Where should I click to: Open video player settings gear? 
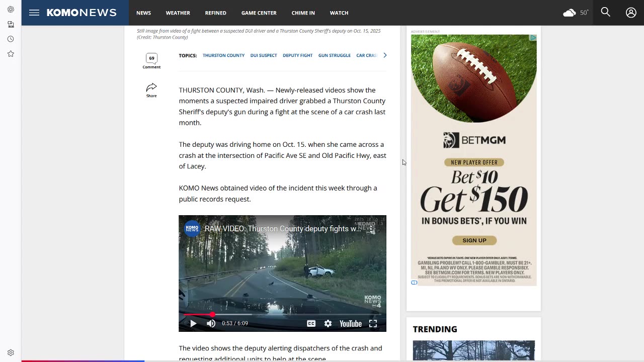coord(328,323)
